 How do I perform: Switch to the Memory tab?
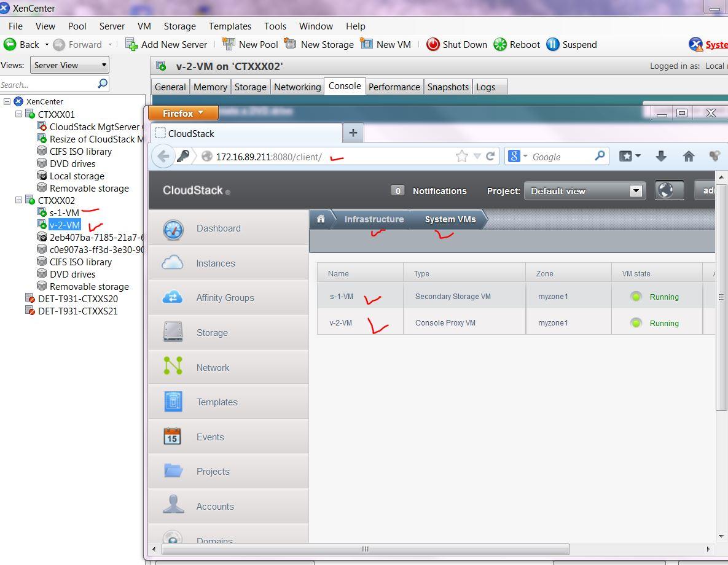pyautogui.click(x=210, y=87)
